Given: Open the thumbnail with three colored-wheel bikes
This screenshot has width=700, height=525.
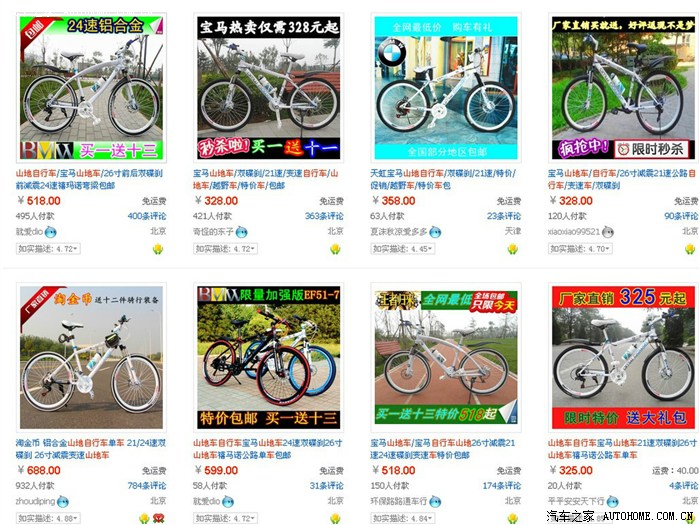Looking at the screenshot, I should [269, 358].
